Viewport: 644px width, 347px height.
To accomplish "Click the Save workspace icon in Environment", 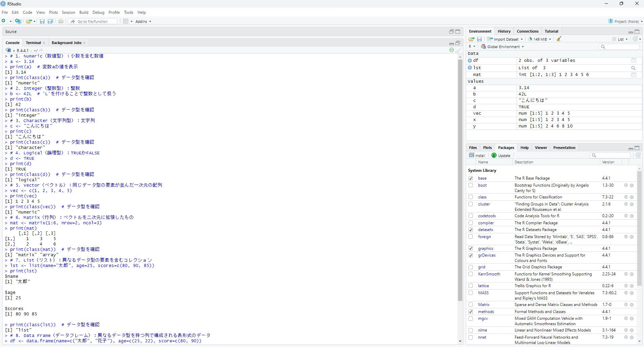I will point(480,39).
